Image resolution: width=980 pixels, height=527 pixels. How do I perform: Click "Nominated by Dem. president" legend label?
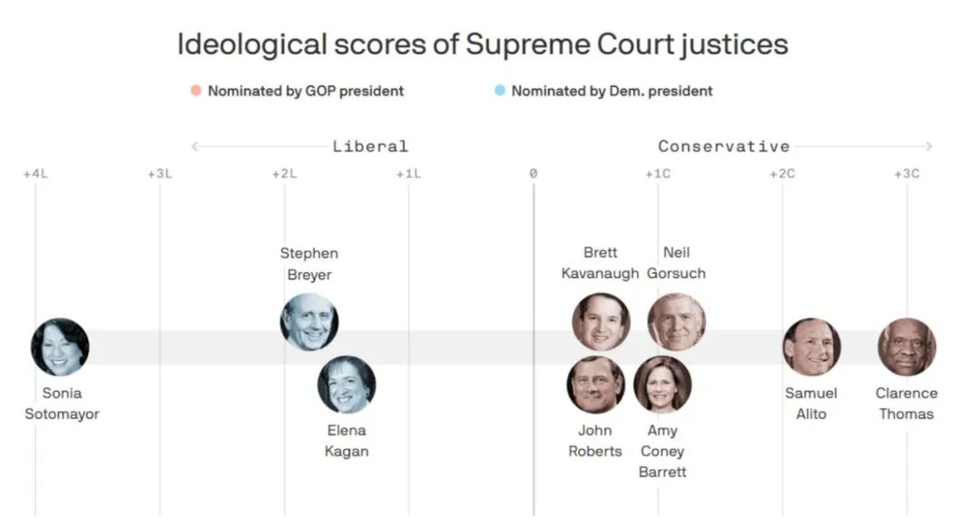(612, 91)
